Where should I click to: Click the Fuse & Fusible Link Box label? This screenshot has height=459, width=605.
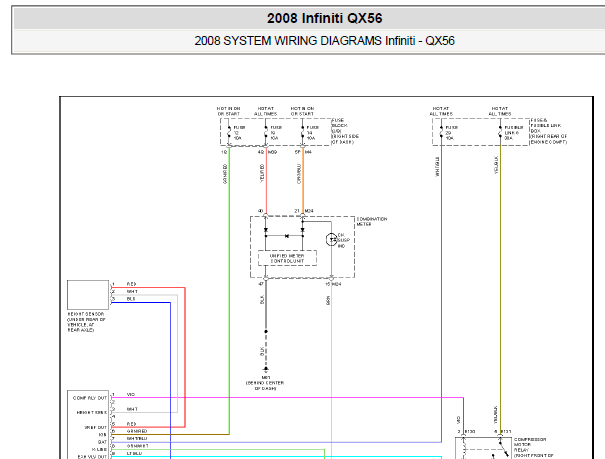[549, 131]
